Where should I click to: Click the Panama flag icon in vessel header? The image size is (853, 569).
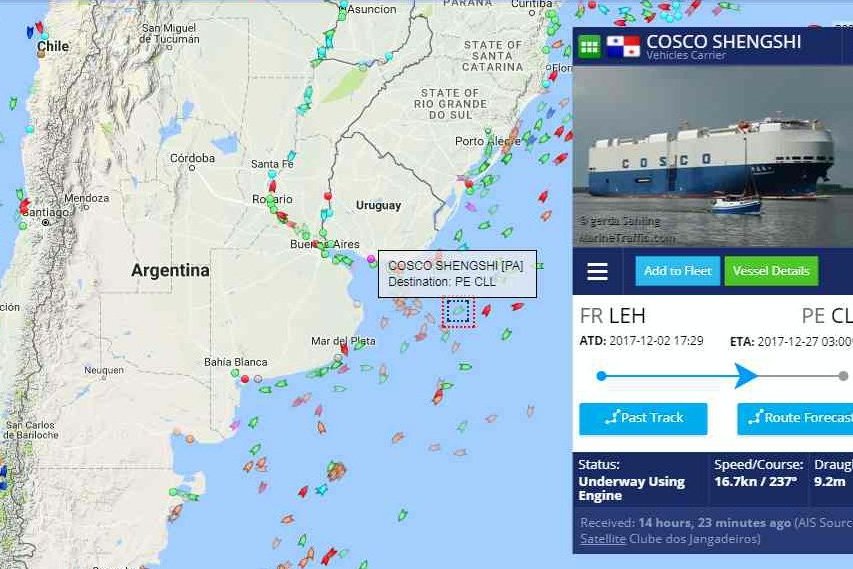click(x=623, y=47)
